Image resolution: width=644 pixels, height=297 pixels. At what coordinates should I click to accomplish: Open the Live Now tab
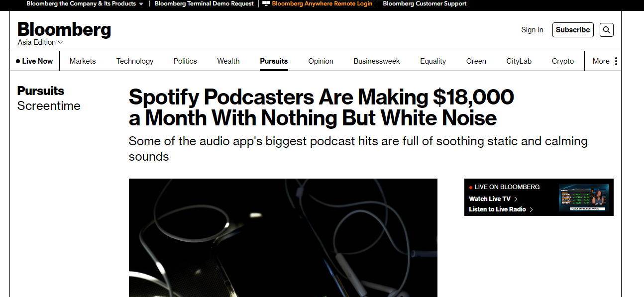click(34, 61)
